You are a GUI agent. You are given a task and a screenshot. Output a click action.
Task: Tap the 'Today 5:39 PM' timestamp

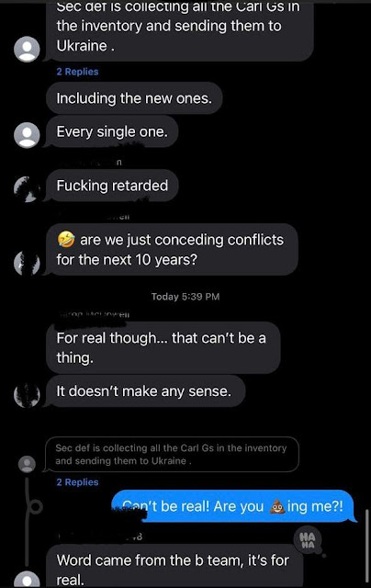coord(185,297)
